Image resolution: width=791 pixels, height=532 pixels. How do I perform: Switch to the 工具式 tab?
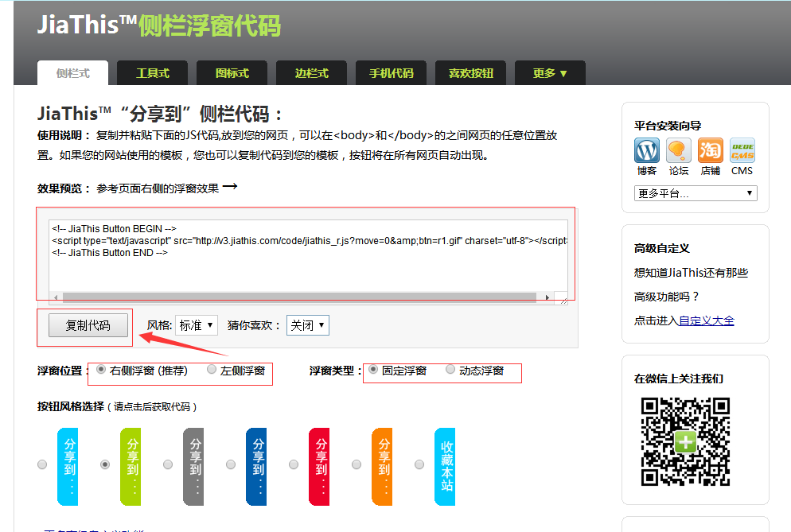click(x=152, y=73)
